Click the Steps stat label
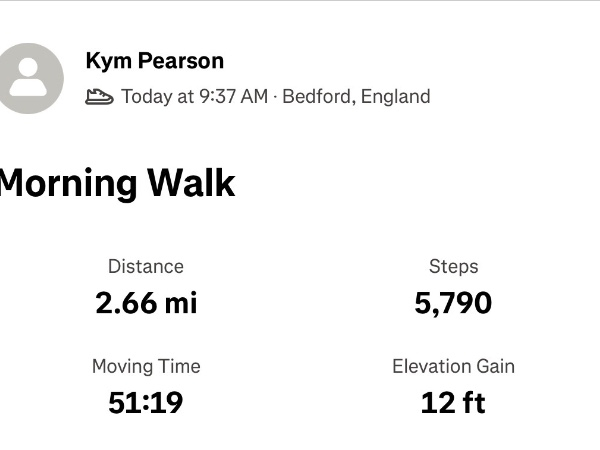 (453, 267)
